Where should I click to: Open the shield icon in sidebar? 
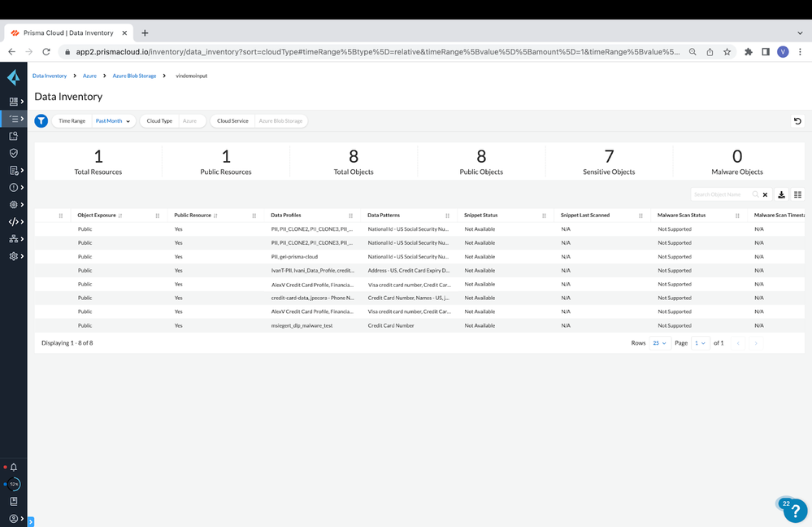coord(13,153)
